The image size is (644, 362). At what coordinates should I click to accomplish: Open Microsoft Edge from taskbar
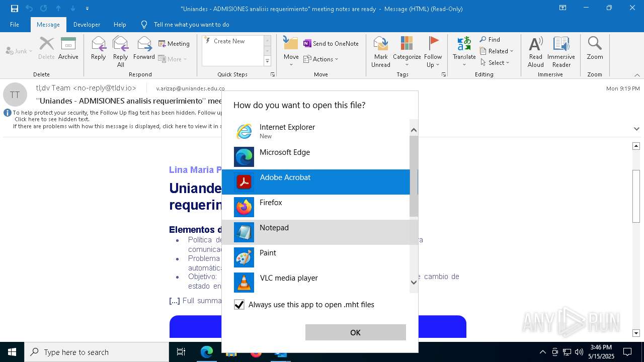(x=207, y=352)
